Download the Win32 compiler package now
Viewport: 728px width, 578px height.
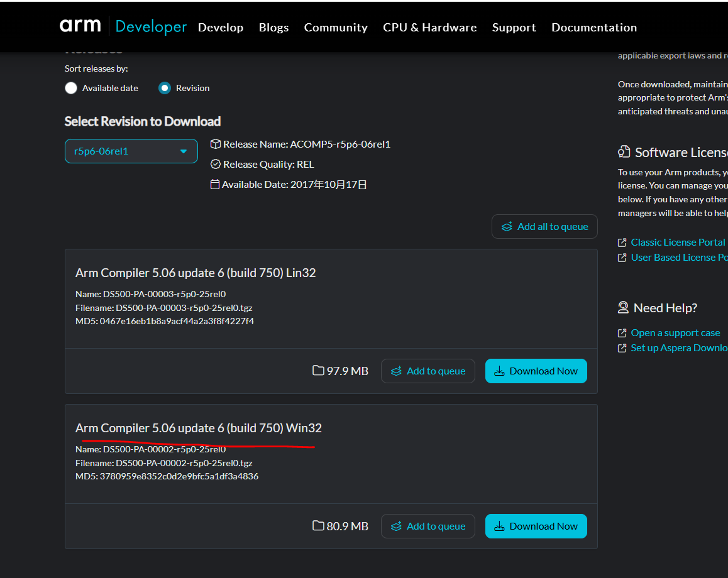[x=536, y=526]
